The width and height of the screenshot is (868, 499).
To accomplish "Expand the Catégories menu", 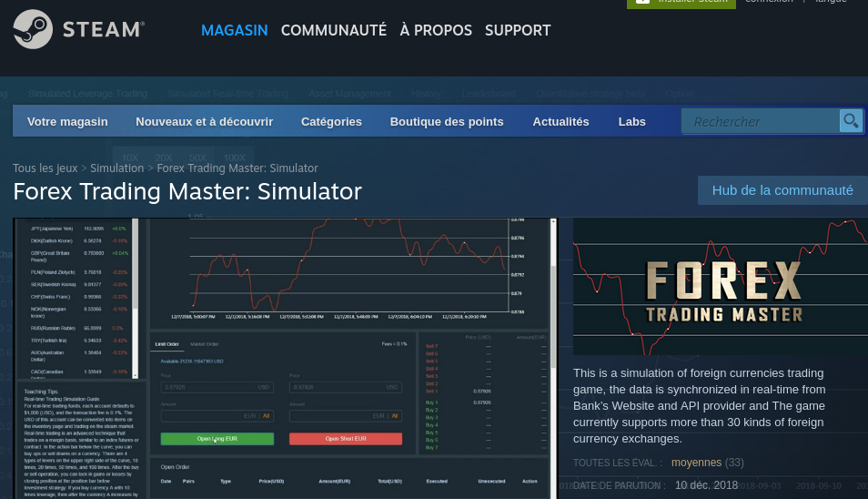I will (x=331, y=121).
